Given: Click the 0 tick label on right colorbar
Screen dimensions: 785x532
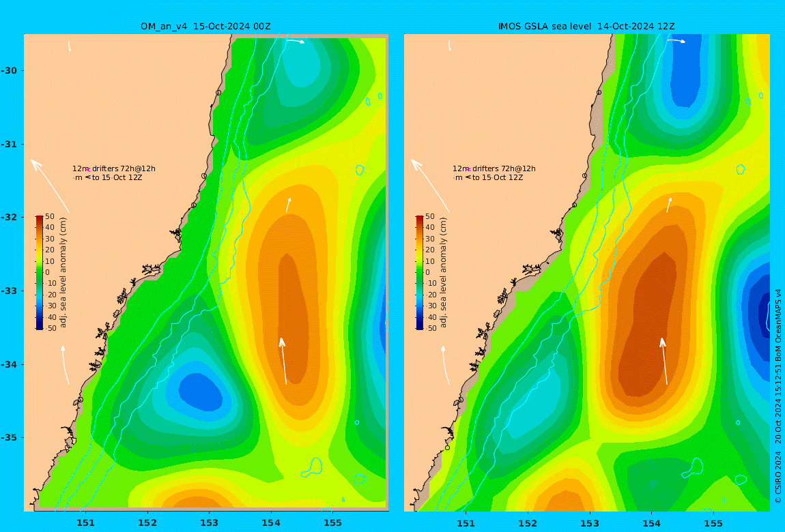Looking at the screenshot, I should 427,273.
